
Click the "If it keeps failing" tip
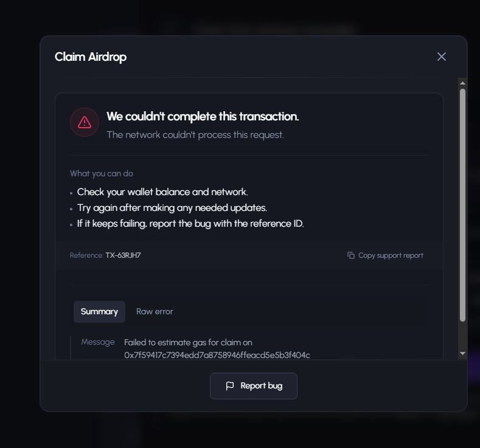[190, 224]
